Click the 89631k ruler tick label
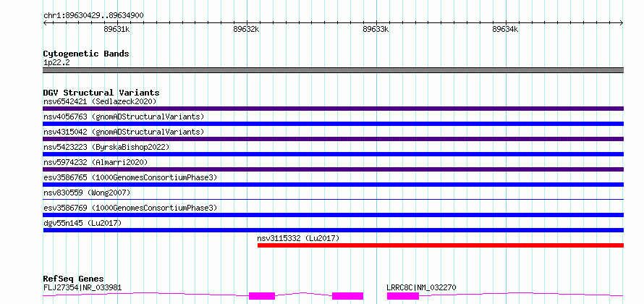Screen dimensions: 644x304 pyautogui.click(x=117, y=29)
